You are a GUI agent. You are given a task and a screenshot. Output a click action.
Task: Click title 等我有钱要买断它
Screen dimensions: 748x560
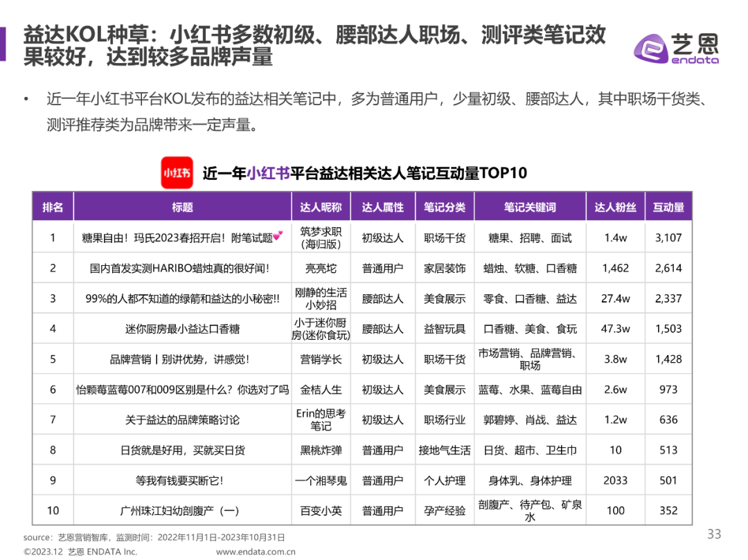[179, 480]
